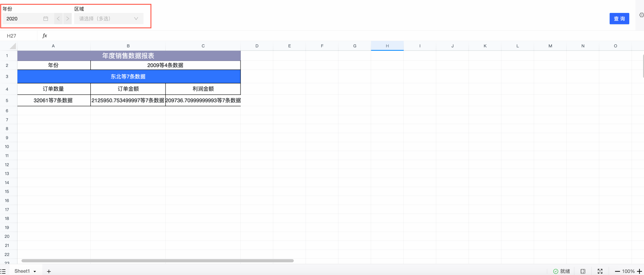Go to next year arrow

pyautogui.click(x=67, y=19)
